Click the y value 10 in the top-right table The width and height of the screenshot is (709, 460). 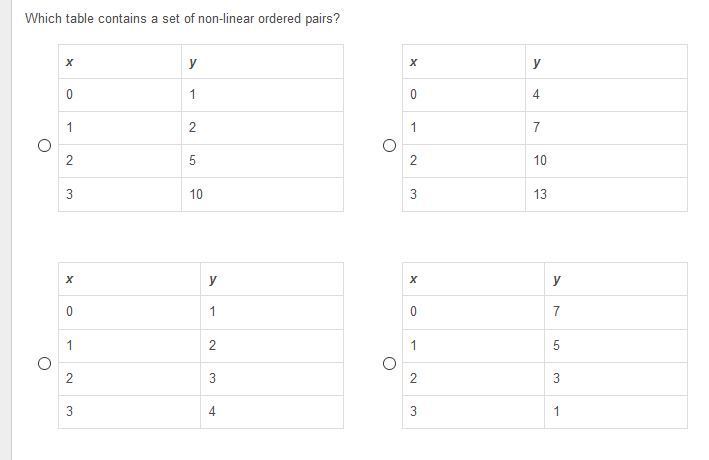pyautogui.click(x=540, y=161)
